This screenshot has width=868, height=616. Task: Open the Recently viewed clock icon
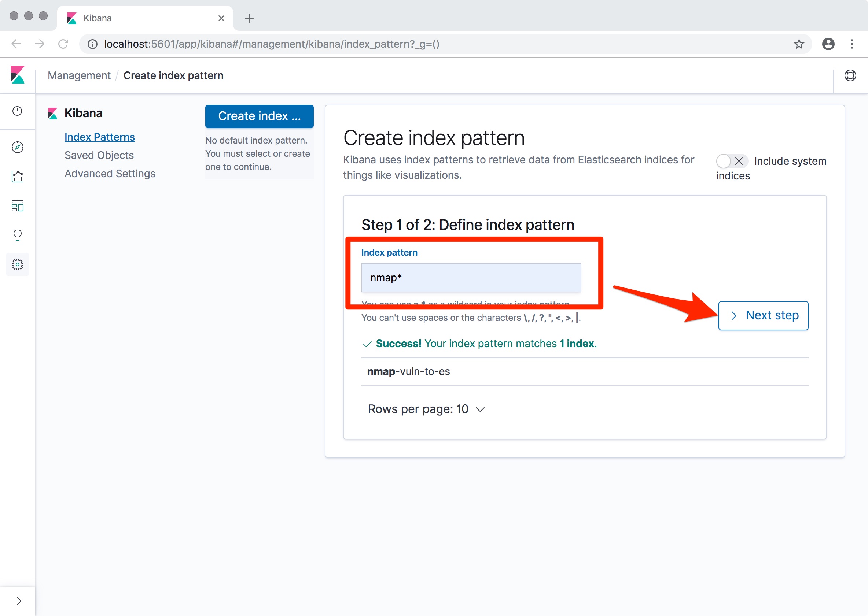pos(18,111)
